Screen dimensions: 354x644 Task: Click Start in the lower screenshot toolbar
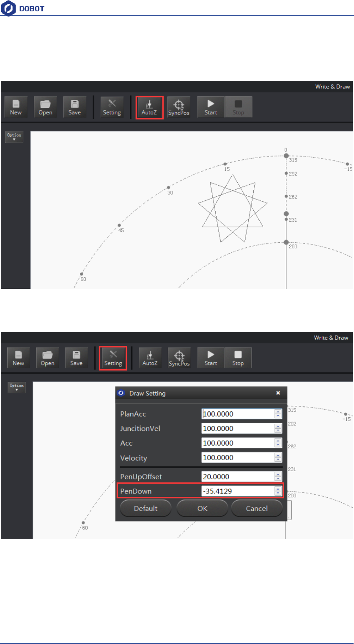click(211, 358)
